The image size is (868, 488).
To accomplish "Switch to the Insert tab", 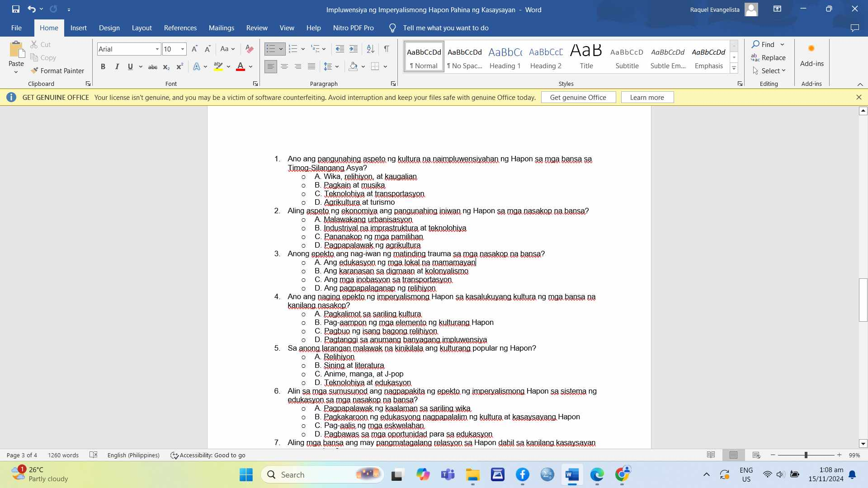I will point(78,28).
